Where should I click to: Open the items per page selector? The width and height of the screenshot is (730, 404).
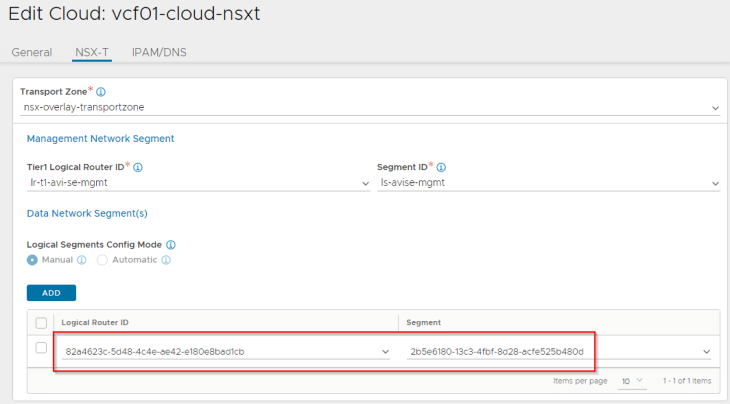(x=632, y=381)
